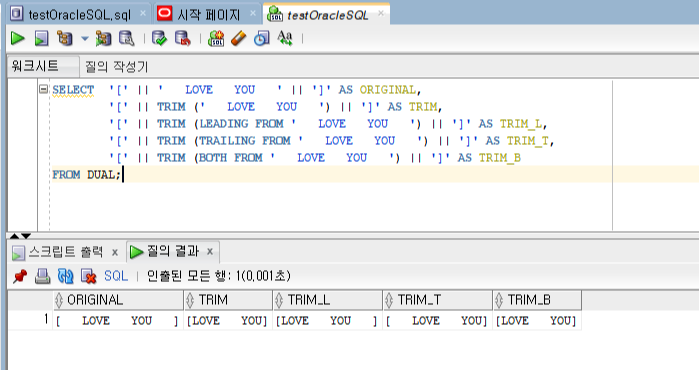Collapse the SELECT statement fold marker
Screen dimensions: 699x370
[x=43, y=89]
